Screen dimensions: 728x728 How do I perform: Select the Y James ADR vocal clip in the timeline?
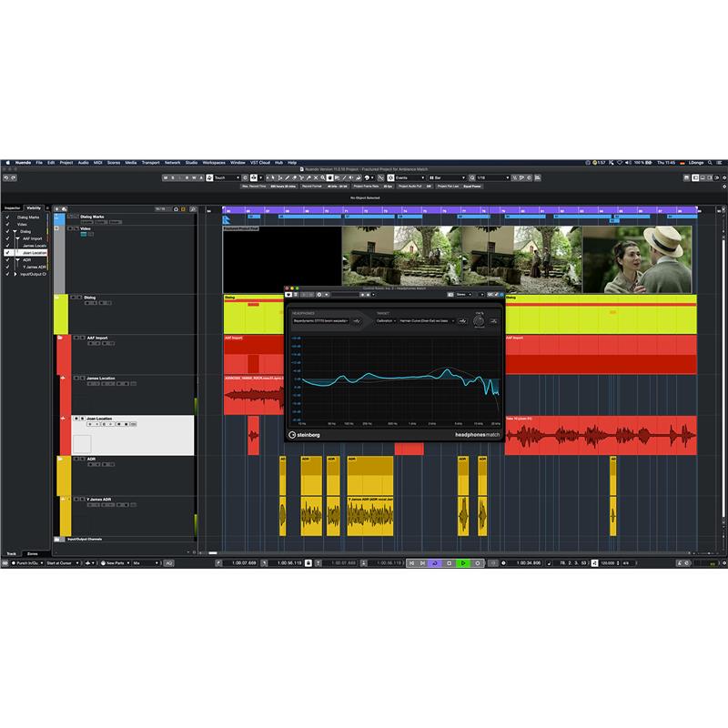[x=370, y=516]
